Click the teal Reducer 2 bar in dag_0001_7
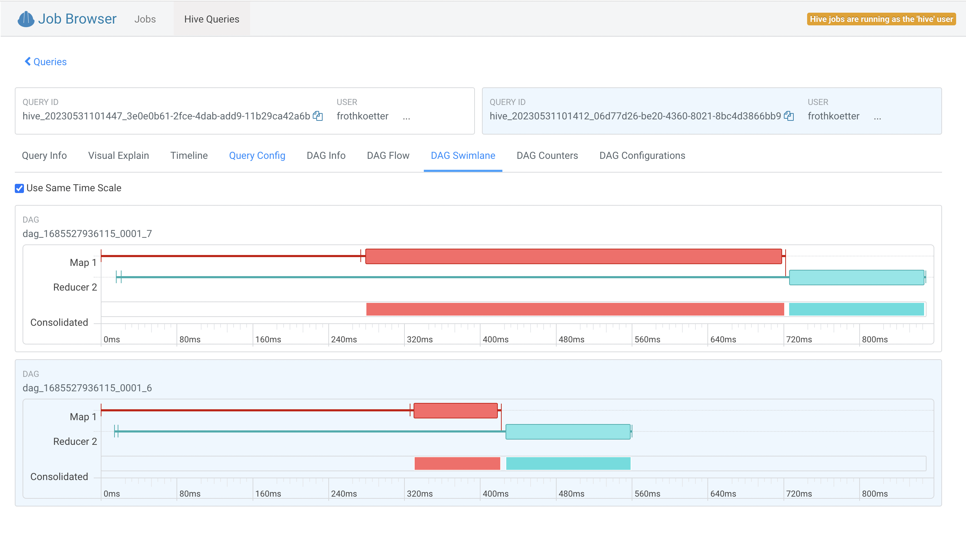 pyautogui.click(x=856, y=277)
